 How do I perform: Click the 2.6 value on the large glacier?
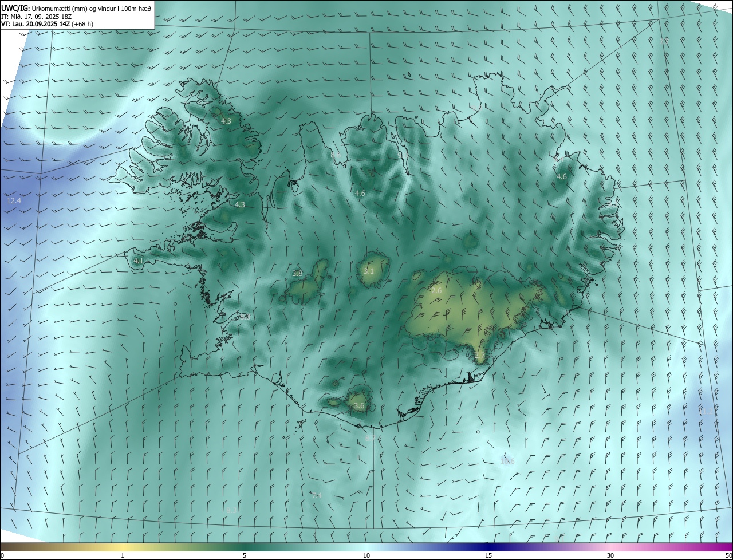tap(436, 291)
